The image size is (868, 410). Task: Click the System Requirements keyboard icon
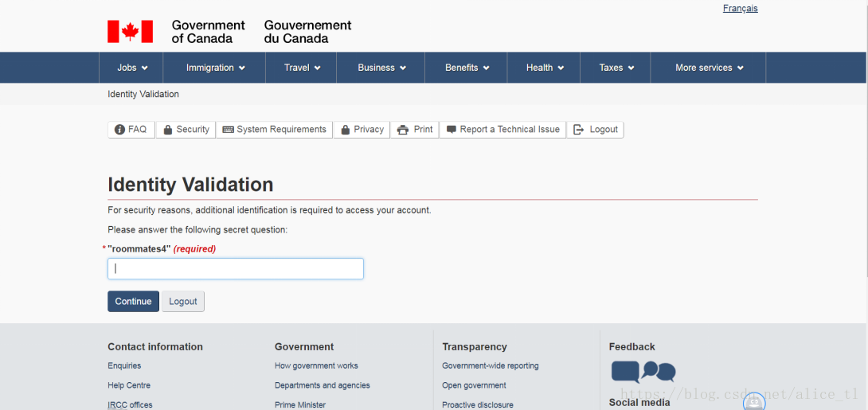tap(228, 130)
